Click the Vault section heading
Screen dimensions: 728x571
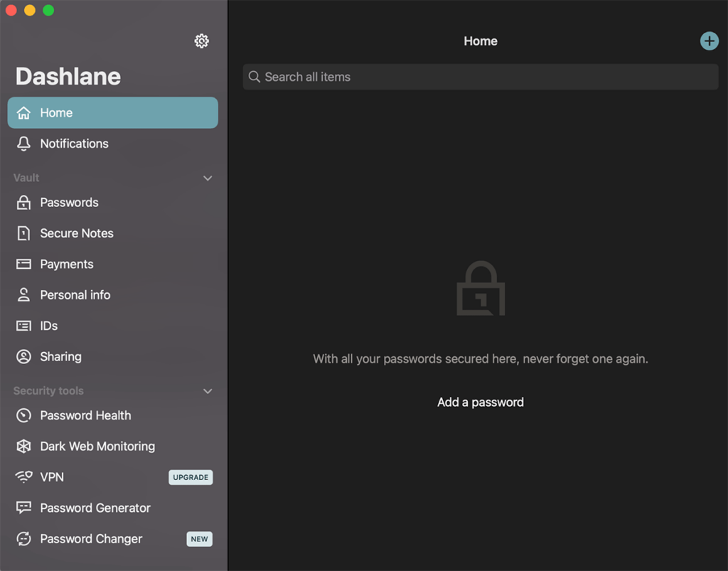click(26, 178)
